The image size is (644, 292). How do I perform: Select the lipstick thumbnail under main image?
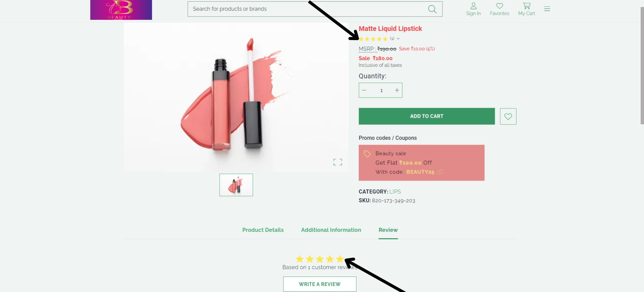(x=236, y=185)
